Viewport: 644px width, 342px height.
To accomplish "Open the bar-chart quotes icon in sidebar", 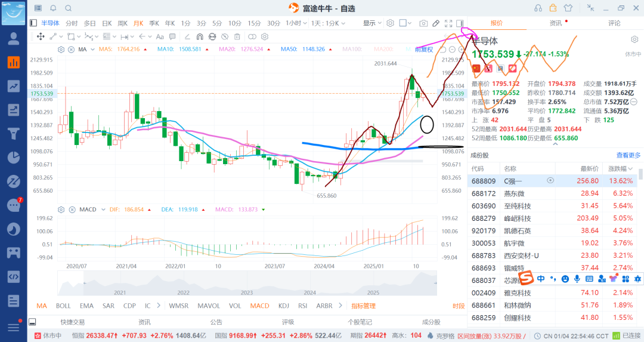I will pos(14,63).
